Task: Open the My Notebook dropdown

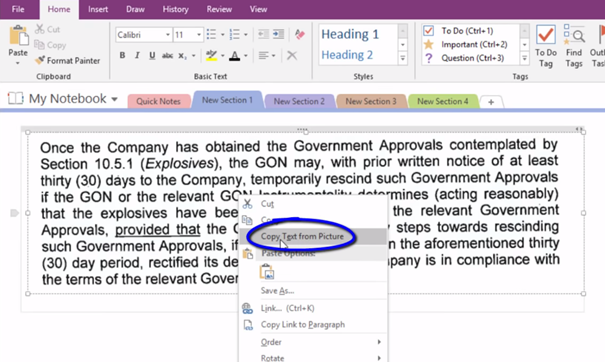Action: (114, 99)
